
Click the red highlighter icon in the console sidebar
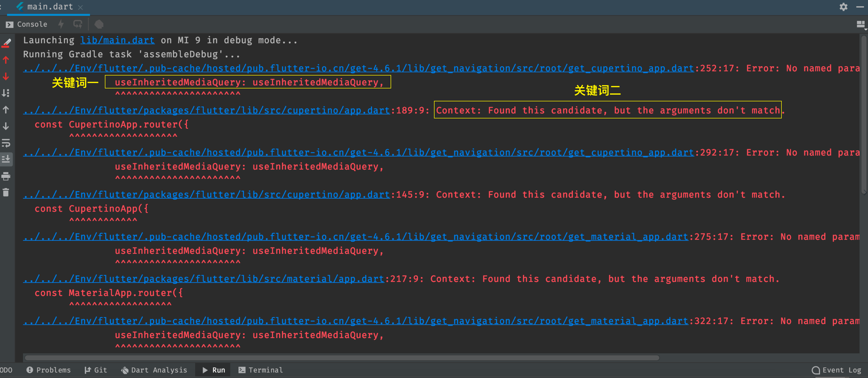(x=6, y=43)
